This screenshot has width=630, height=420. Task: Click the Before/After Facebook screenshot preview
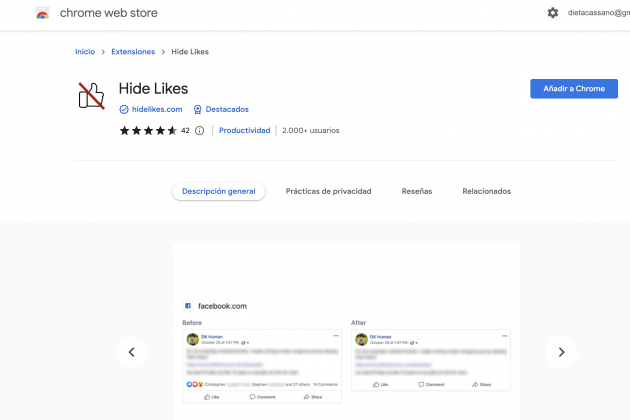(346, 350)
